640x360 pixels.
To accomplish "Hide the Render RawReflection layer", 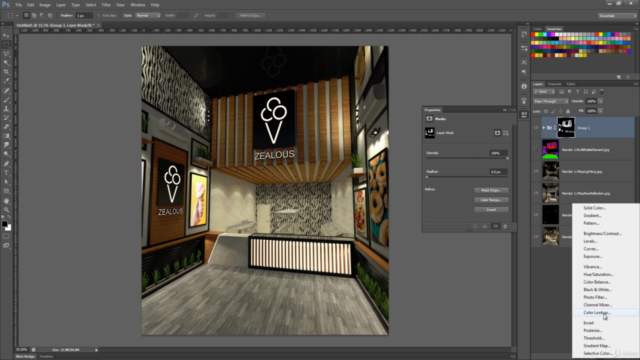I will point(536,193).
